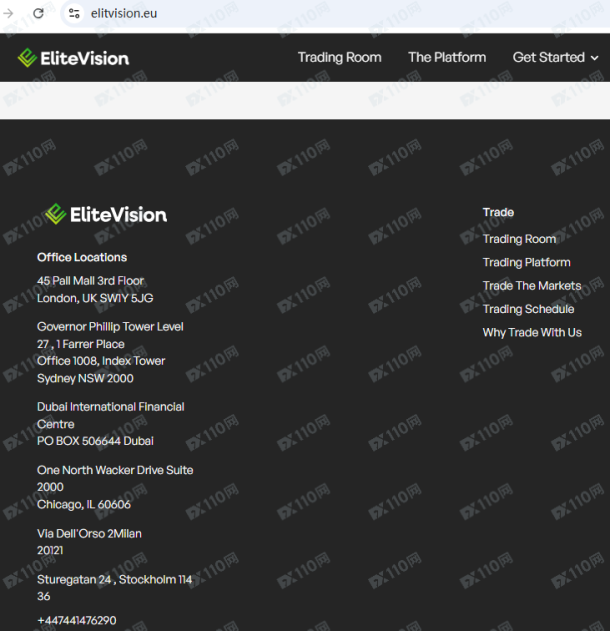
Task: Click the 45 Pall Mall London address
Action: coord(94,289)
